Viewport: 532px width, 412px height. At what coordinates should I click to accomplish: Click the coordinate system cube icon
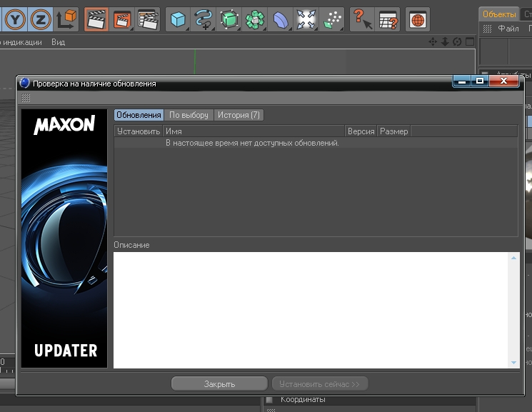(x=66, y=19)
